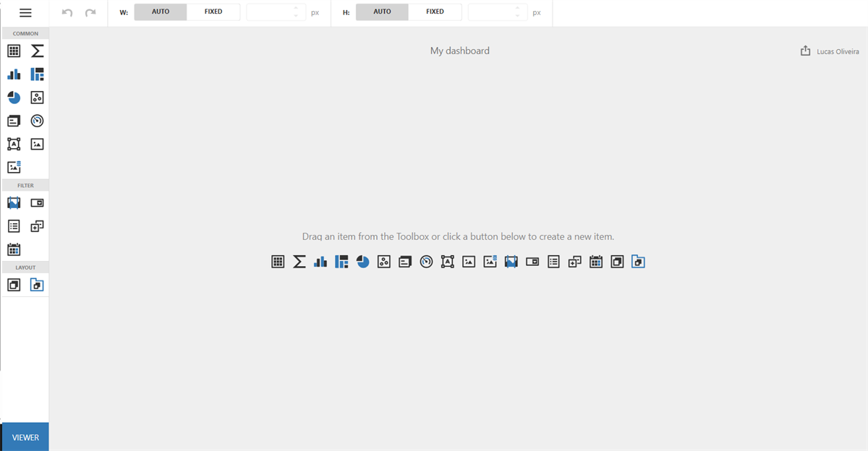Decrease height with the down spinner arrow
This screenshot has height=451, width=868.
coord(516,16)
